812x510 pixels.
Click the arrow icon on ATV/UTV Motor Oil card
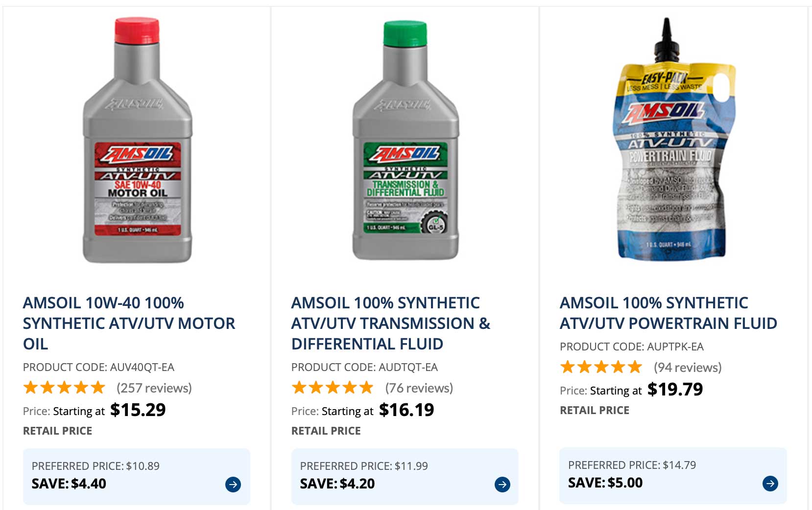coord(234,485)
